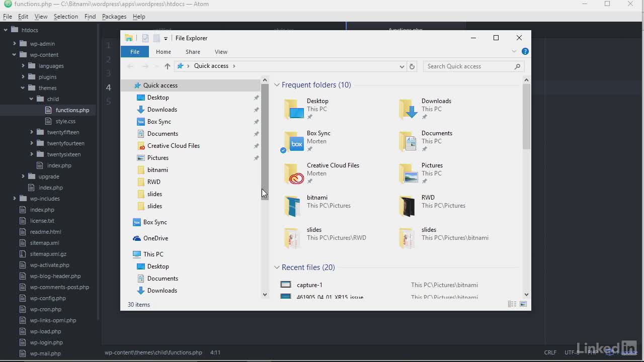This screenshot has height=362, width=644.
Task: Click the search magnifier icon in the Quick access box
Action: click(x=517, y=66)
